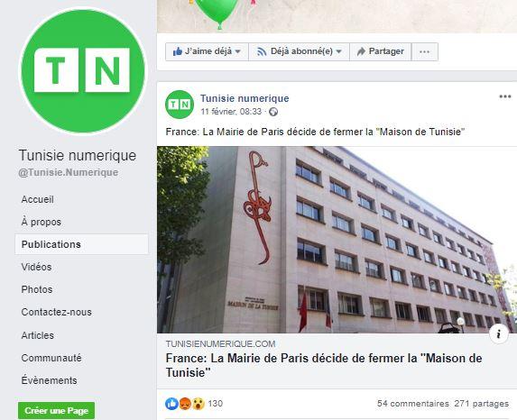
Task: Click the small TN avatar in post header
Action: coord(180,105)
